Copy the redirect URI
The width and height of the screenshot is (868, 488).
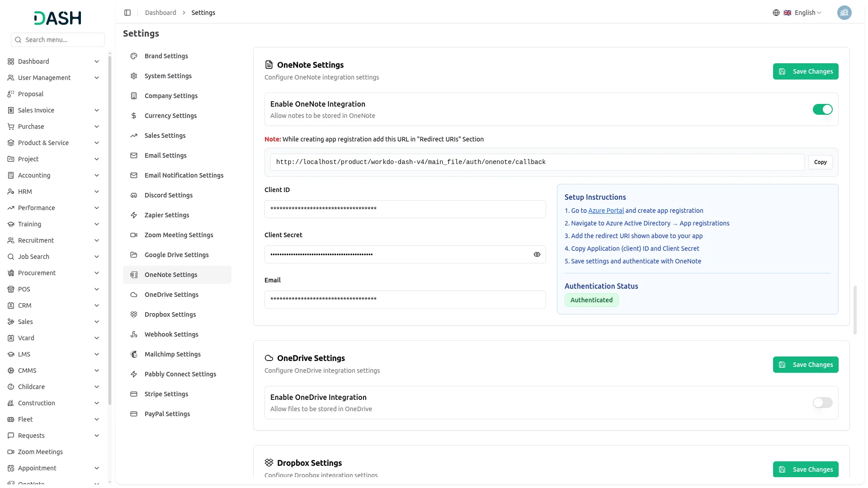pos(820,162)
